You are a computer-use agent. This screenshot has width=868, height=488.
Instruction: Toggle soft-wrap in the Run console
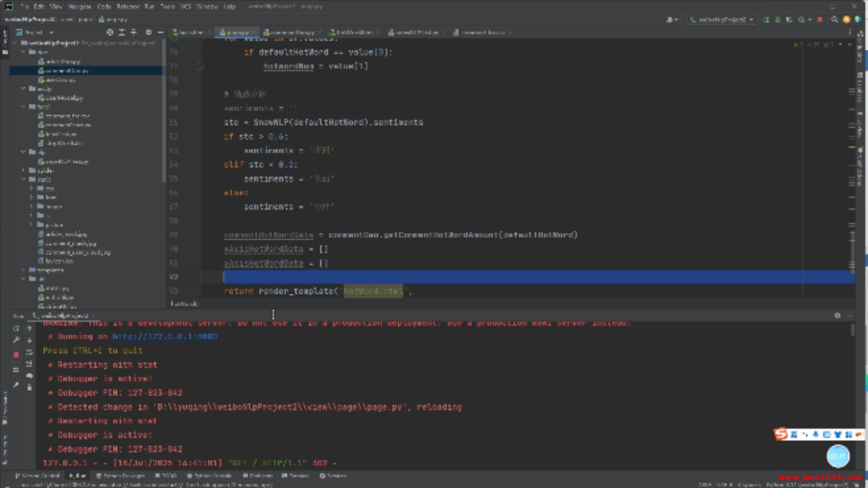29,352
